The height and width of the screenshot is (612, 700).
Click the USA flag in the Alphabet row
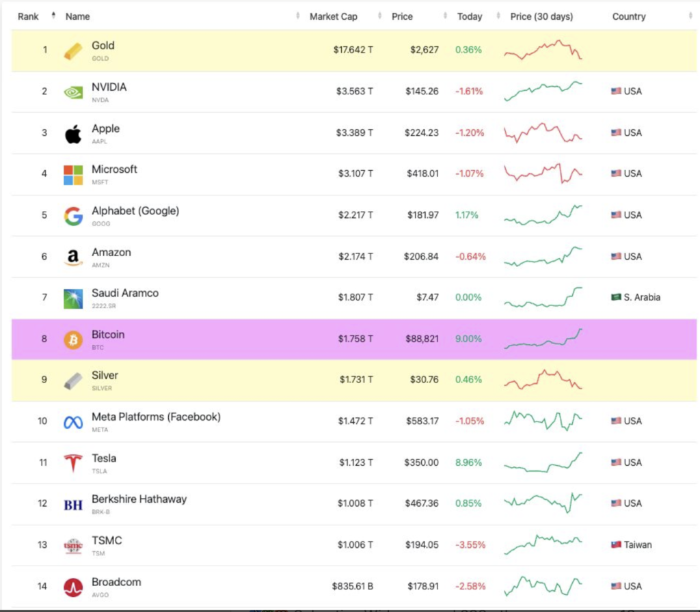(x=616, y=215)
